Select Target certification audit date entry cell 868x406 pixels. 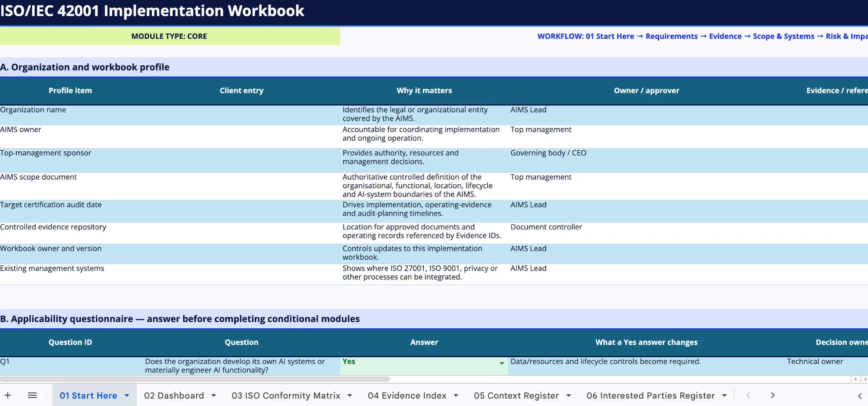(x=241, y=211)
